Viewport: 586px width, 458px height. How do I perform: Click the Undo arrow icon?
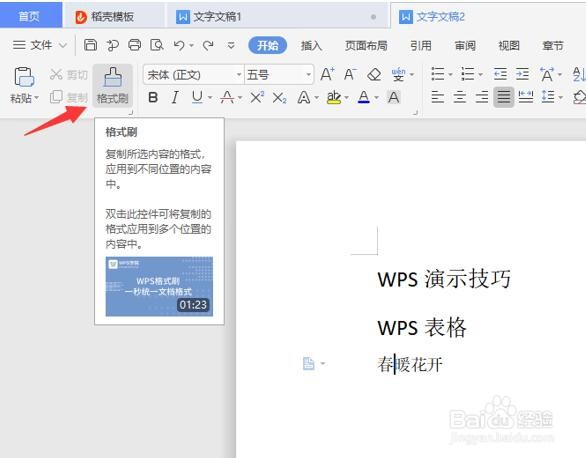point(179,46)
